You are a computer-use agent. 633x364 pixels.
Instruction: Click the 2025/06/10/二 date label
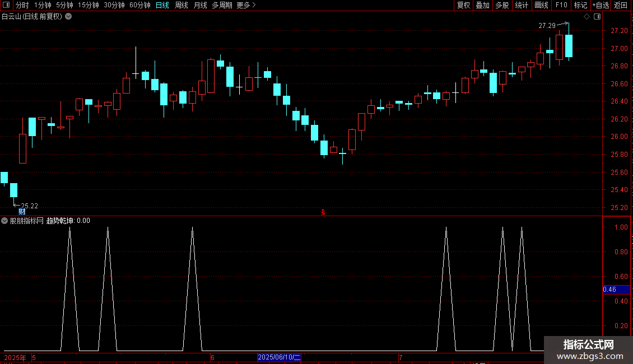[x=279, y=357]
